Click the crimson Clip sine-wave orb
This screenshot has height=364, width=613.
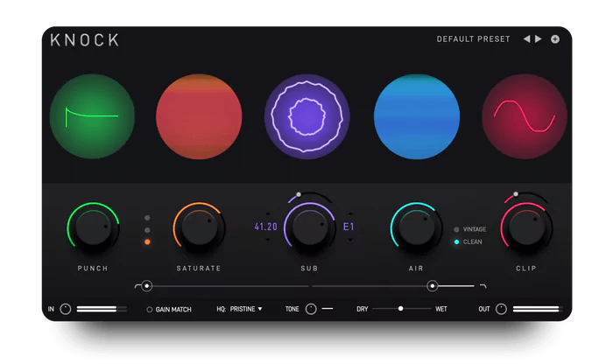tap(525, 116)
